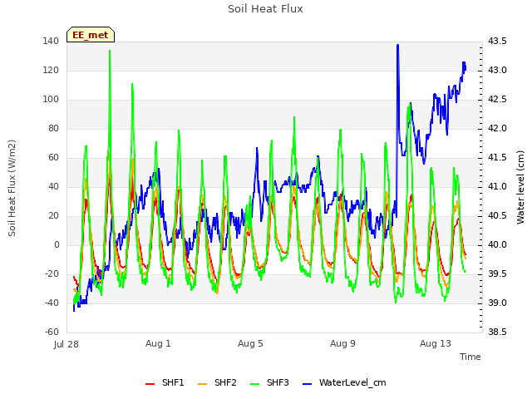
Task: Click the Aug 1 x-axis tick label
Action: pyautogui.click(x=158, y=343)
